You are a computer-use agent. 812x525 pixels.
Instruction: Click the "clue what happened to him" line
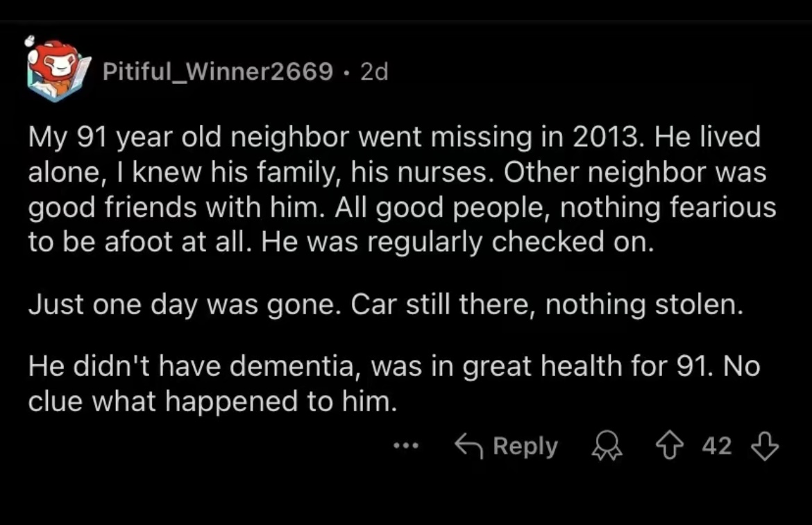tap(212, 402)
